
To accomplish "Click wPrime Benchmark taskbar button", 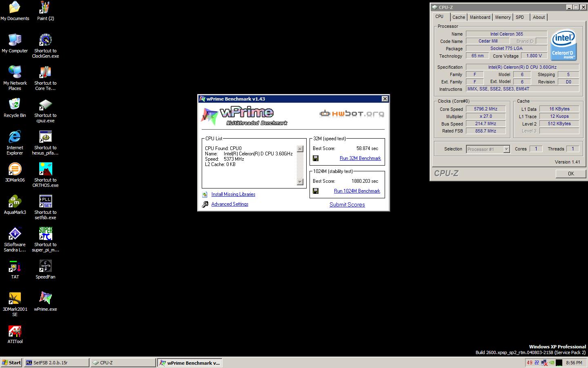I will click(x=189, y=363).
